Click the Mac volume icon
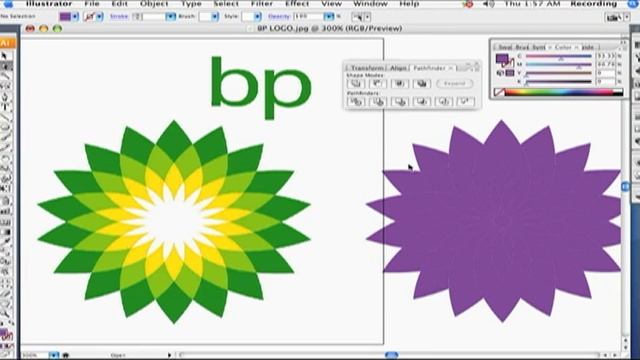This screenshot has height=360, width=640. tap(489, 4)
